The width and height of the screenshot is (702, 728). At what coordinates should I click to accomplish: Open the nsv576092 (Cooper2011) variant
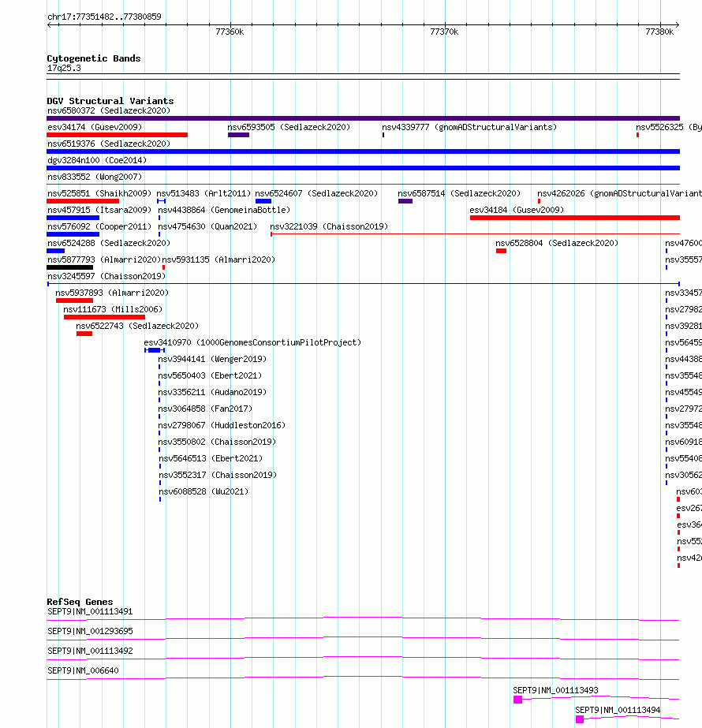point(99,226)
